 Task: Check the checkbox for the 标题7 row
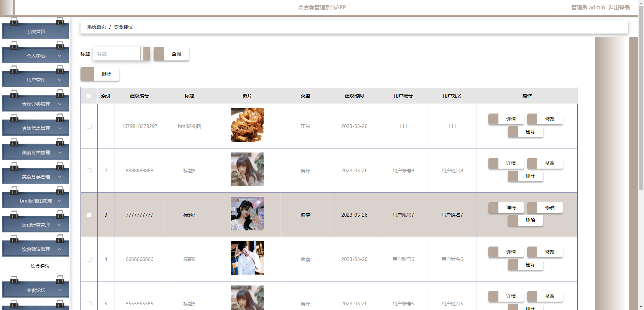(x=89, y=215)
